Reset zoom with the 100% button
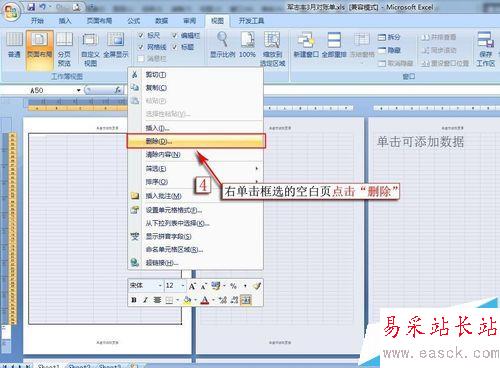 [x=247, y=45]
